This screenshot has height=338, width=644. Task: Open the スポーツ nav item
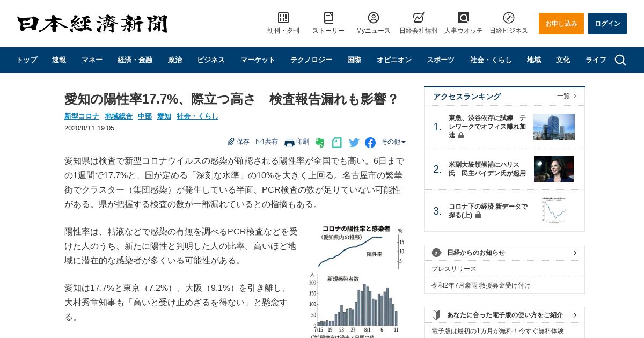click(x=441, y=60)
